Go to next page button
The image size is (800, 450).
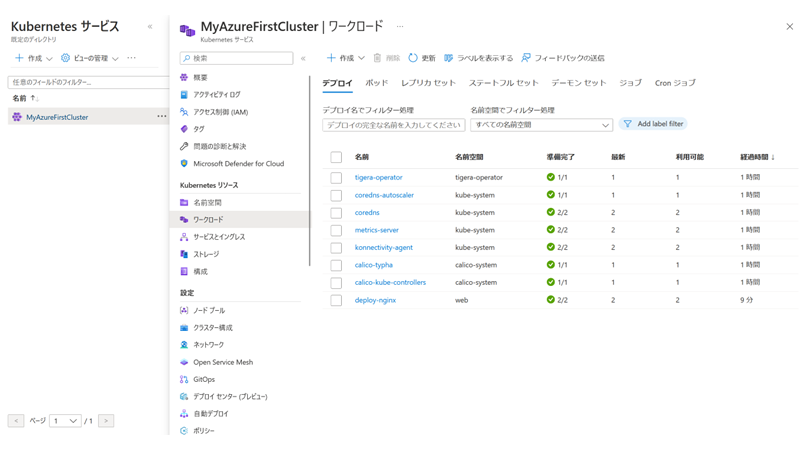tap(106, 421)
